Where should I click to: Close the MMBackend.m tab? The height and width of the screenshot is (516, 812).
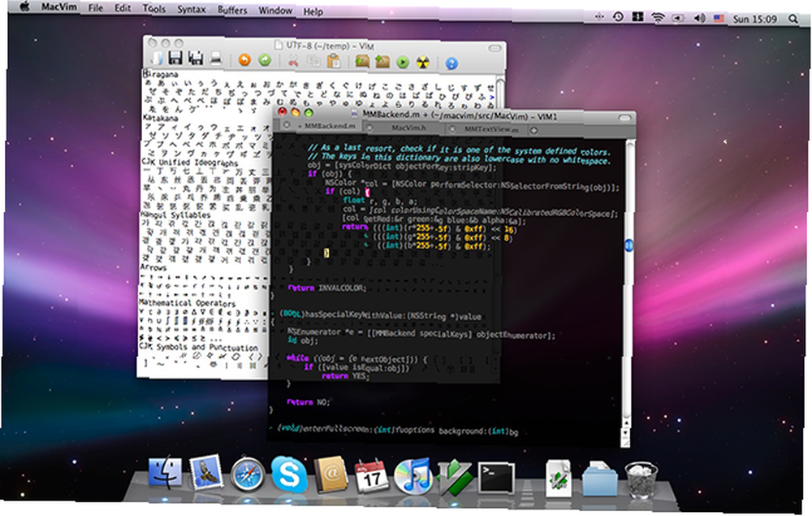pos(286,125)
